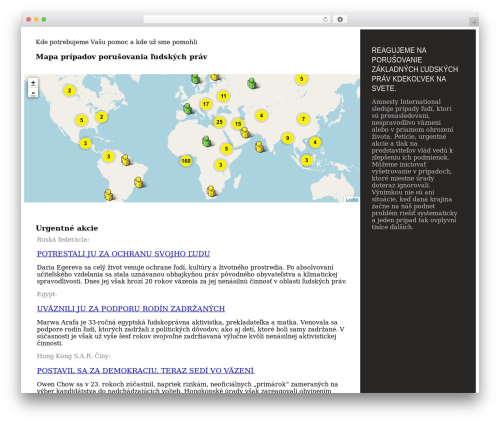
Task: Reload the page with the refresh icon
Action: click(x=325, y=19)
